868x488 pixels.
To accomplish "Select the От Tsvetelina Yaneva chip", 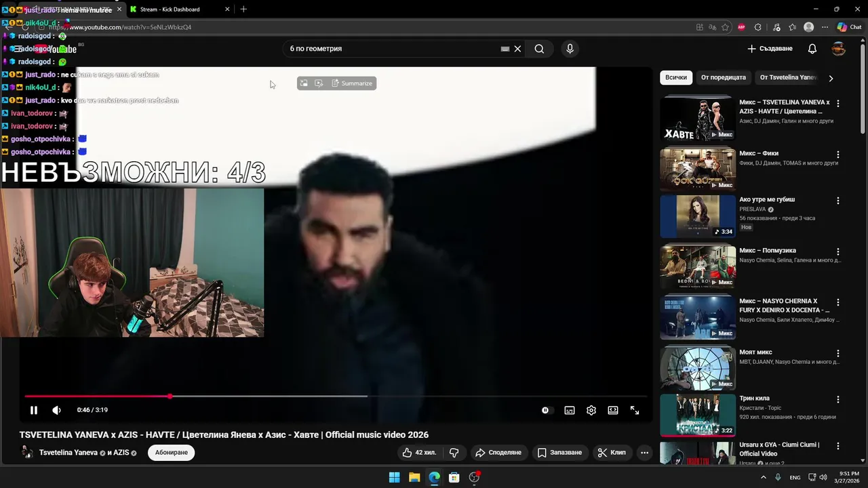I will pyautogui.click(x=787, y=77).
